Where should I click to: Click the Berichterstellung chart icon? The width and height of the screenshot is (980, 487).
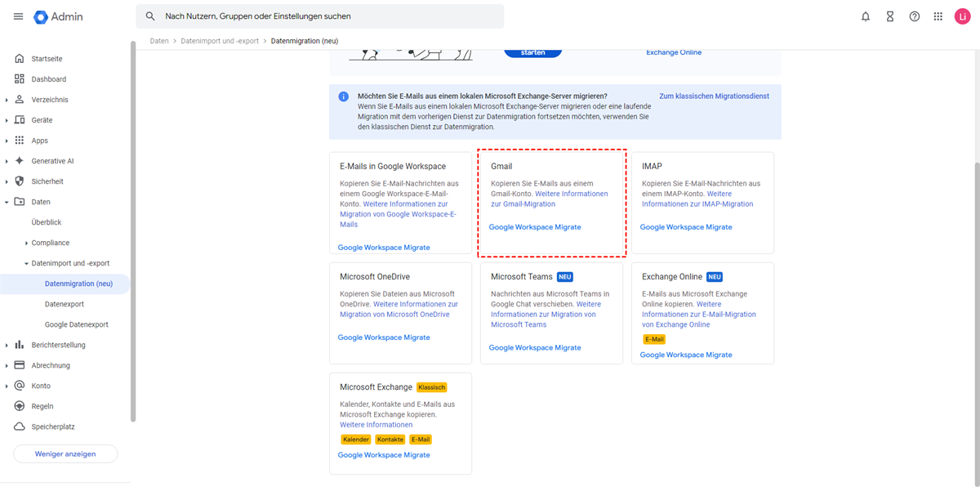(20, 345)
